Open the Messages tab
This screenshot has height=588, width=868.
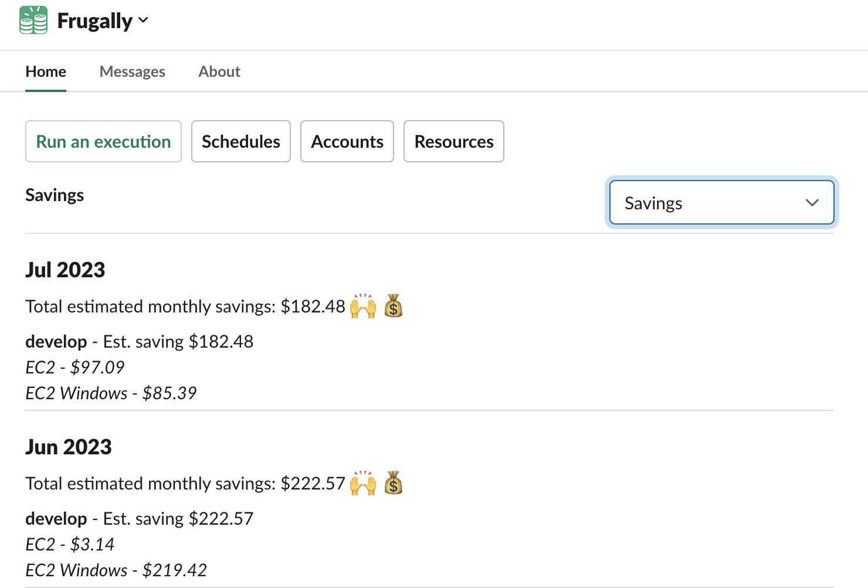click(x=132, y=72)
